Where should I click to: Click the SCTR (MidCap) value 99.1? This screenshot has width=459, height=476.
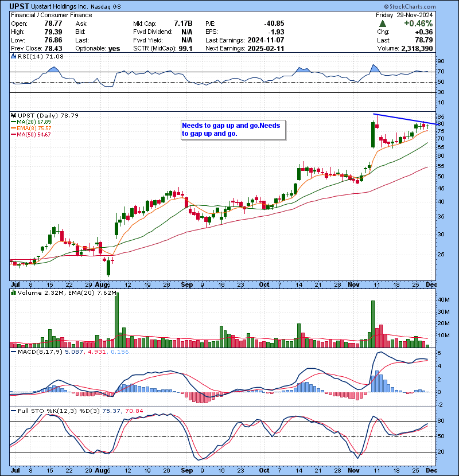(x=185, y=49)
